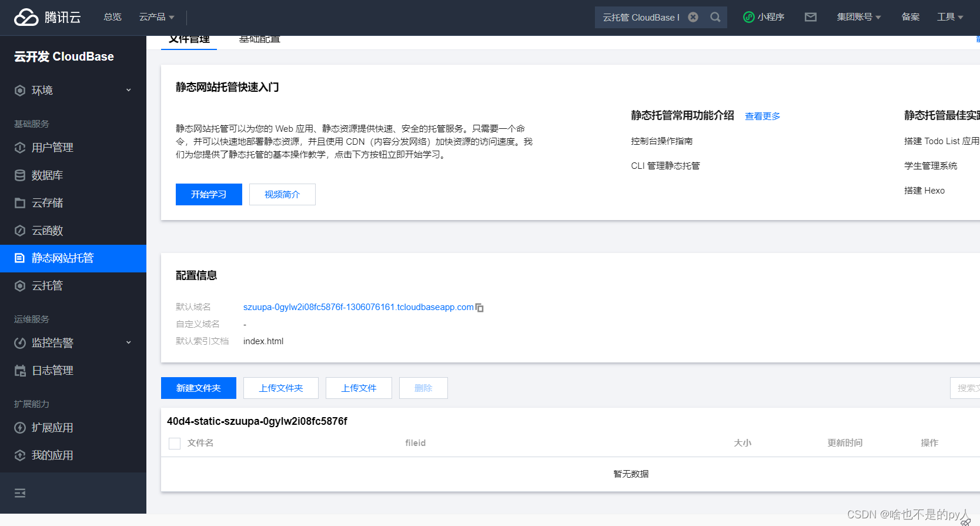Click the file search input field
Viewport: 980px width, 526px height.
965,388
